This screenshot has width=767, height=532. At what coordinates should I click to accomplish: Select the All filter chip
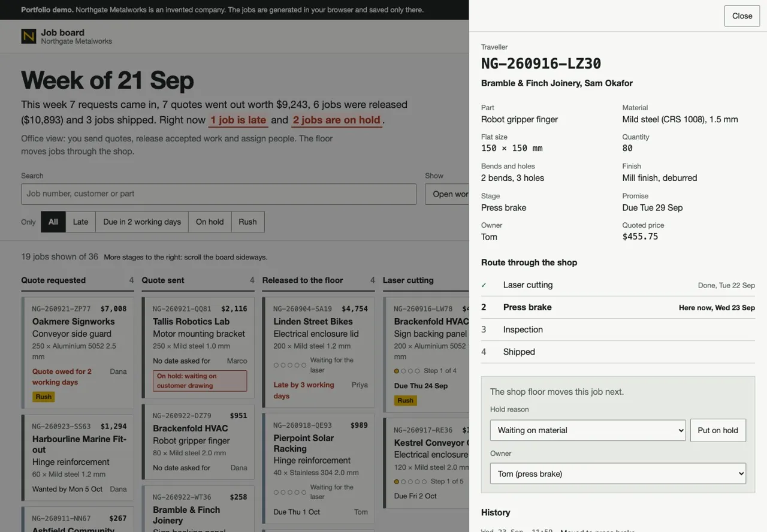click(x=53, y=222)
